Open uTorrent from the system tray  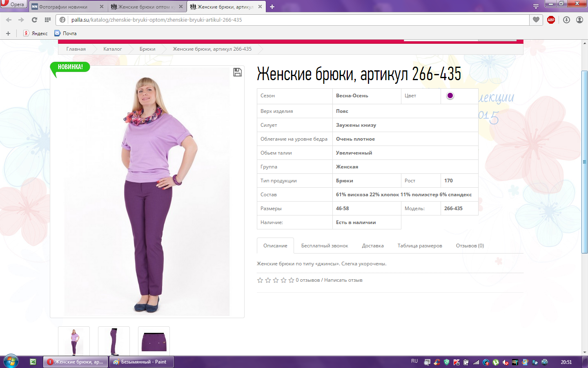496,362
